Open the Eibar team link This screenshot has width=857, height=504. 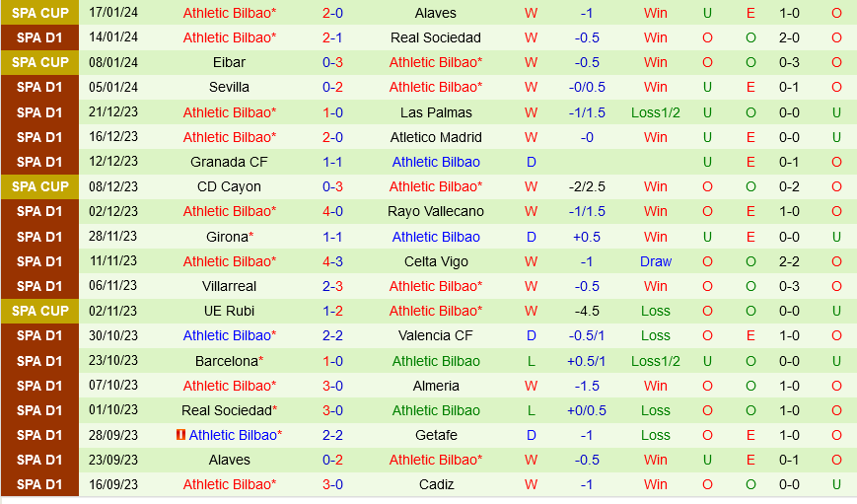pyautogui.click(x=229, y=62)
